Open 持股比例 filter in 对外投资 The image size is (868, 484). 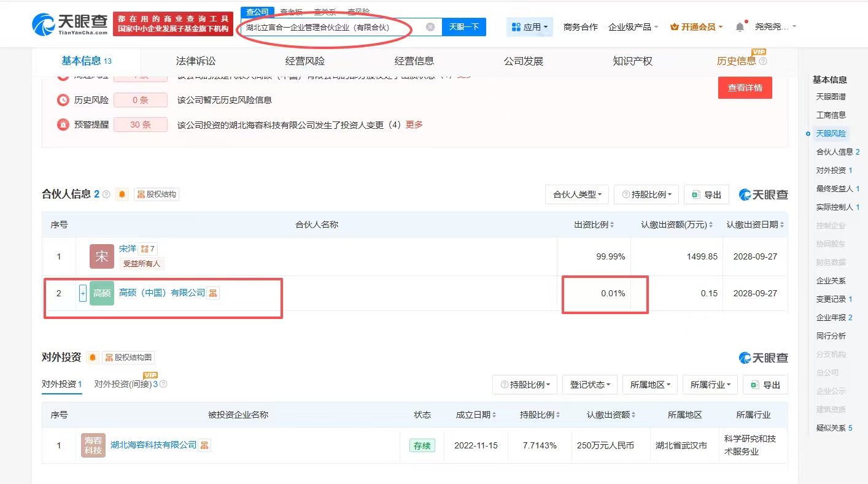[525, 385]
